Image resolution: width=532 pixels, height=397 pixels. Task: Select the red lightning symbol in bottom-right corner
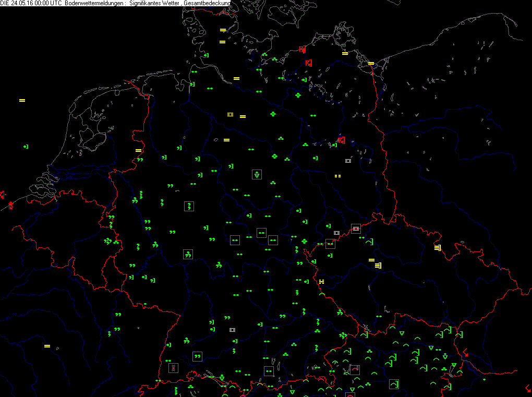pos(528,388)
